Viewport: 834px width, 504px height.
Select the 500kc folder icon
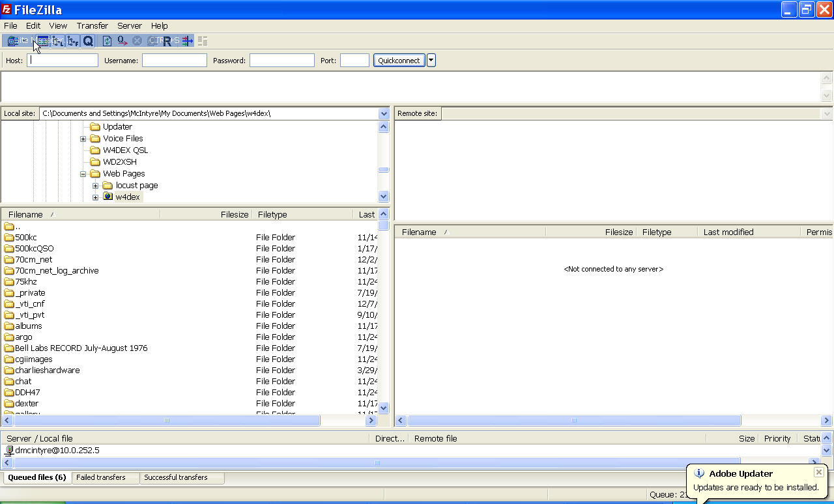pos(9,237)
